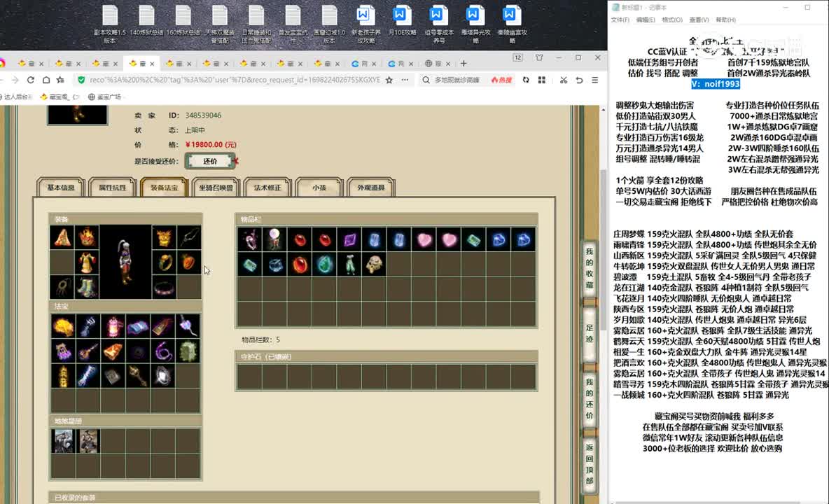829x504 pixels.
Task: Select desktop document 秦陵幽宫攻略
Action: tap(513, 24)
